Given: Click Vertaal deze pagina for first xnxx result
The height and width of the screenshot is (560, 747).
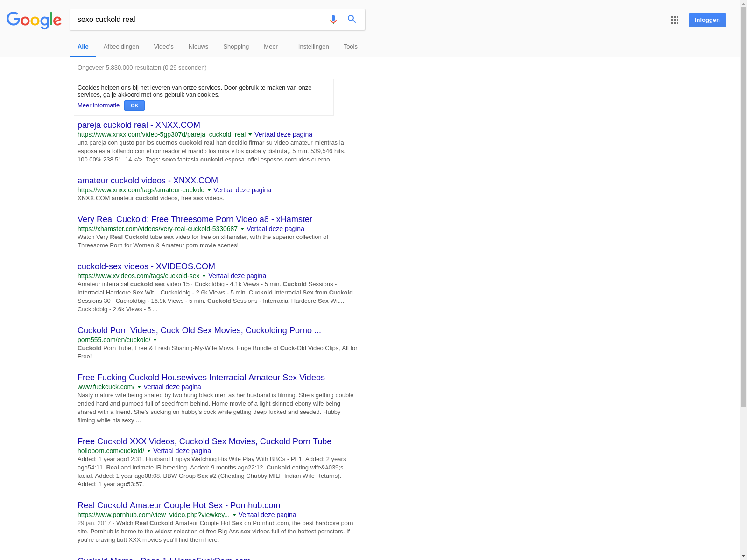Looking at the screenshot, I should pos(283,134).
